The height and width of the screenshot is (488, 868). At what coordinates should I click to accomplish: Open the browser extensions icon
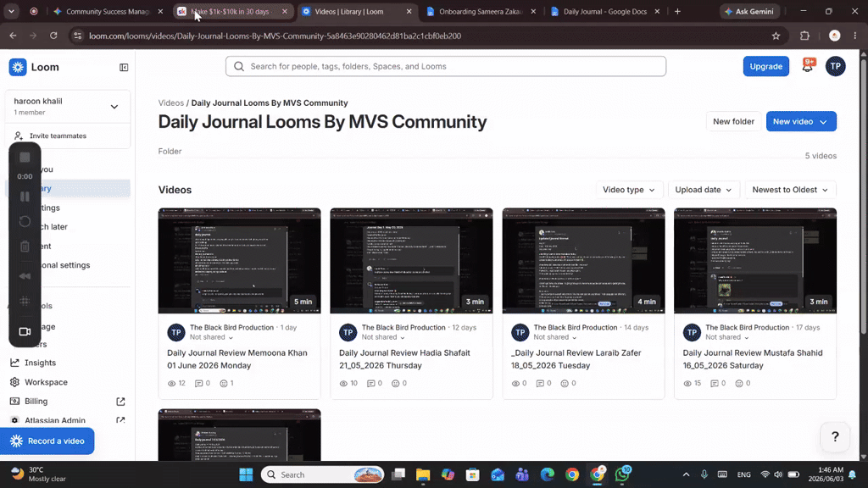click(x=805, y=36)
